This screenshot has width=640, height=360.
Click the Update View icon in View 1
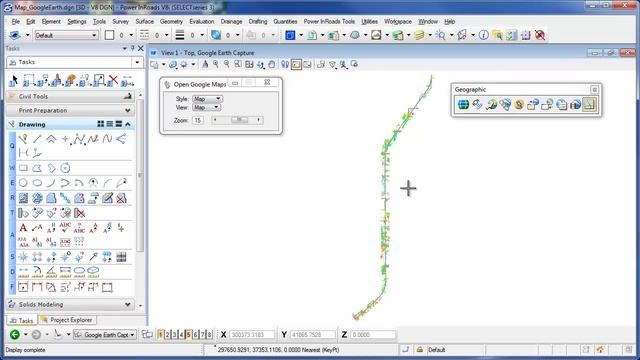205,64
